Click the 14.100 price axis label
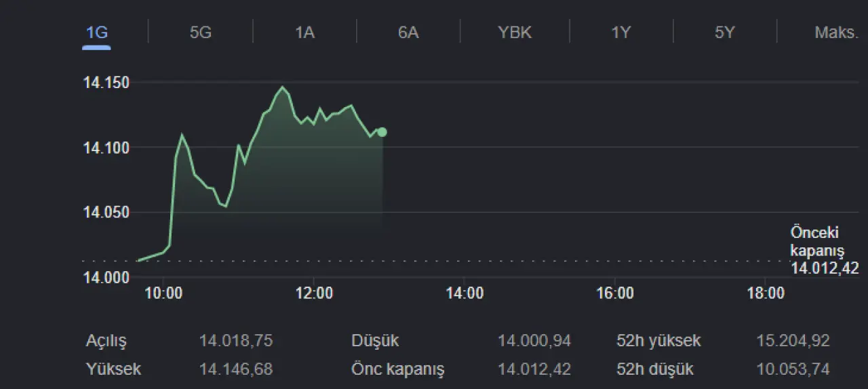868x389 pixels. [106, 147]
